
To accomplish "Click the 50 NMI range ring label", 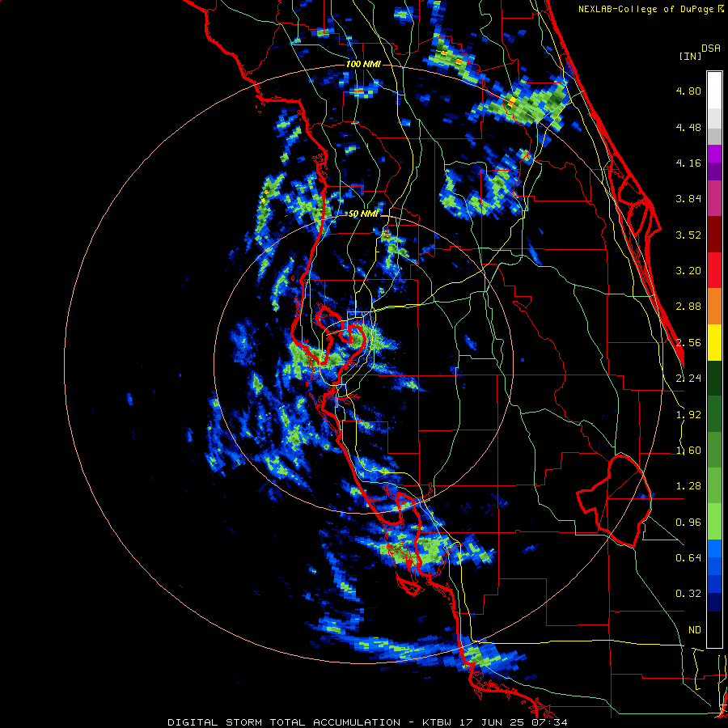I will point(363,214).
